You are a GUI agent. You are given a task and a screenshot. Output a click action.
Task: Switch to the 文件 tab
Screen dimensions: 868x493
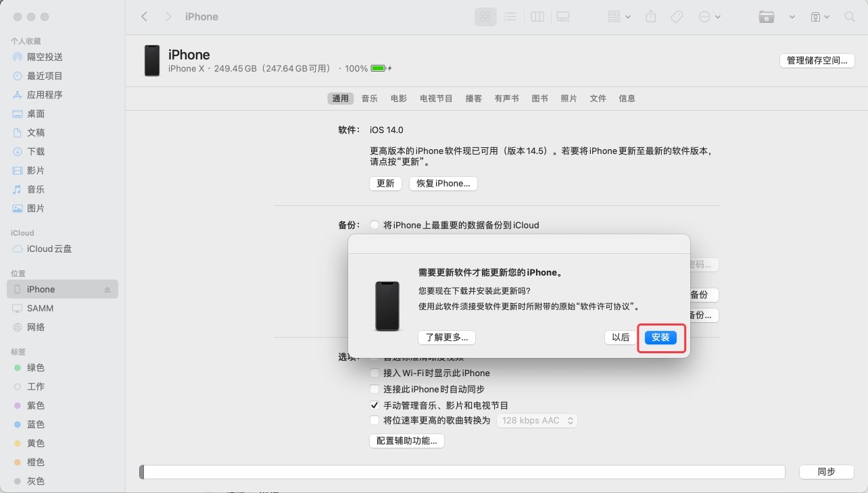click(x=598, y=99)
